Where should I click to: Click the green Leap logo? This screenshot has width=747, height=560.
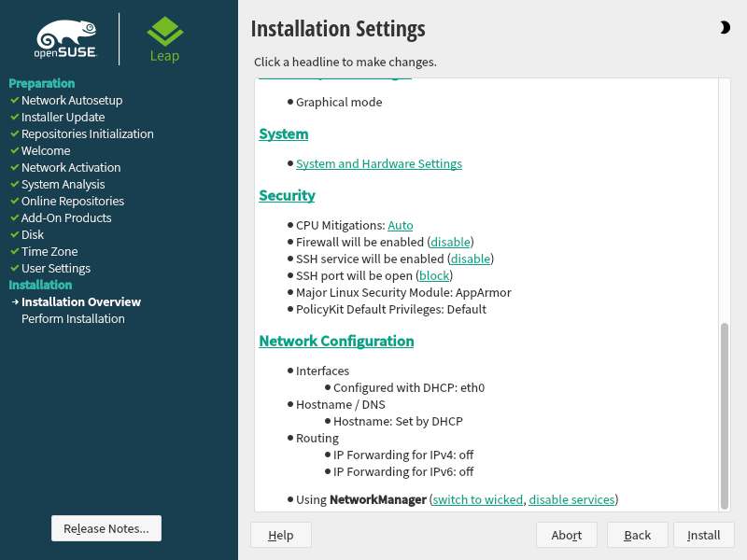[x=164, y=39]
